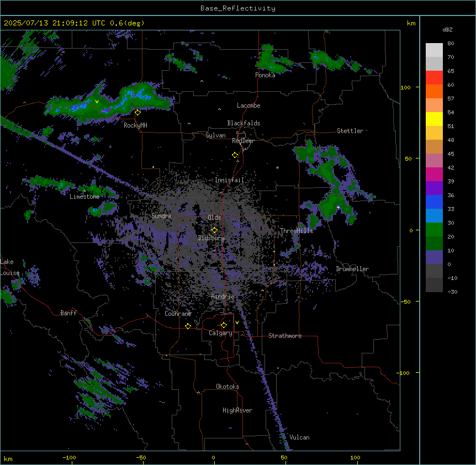The width and height of the screenshot is (476, 465).
Task: Click the Lacombe city label
Action: click(x=248, y=105)
